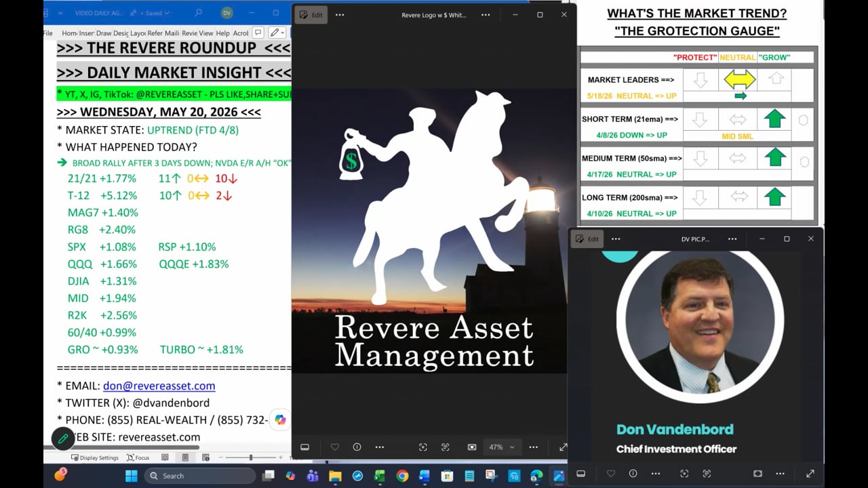The width and height of the screenshot is (868, 488).
Task: Open the three-dots menu beside Edit in DV PIC window
Action: (x=616, y=239)
